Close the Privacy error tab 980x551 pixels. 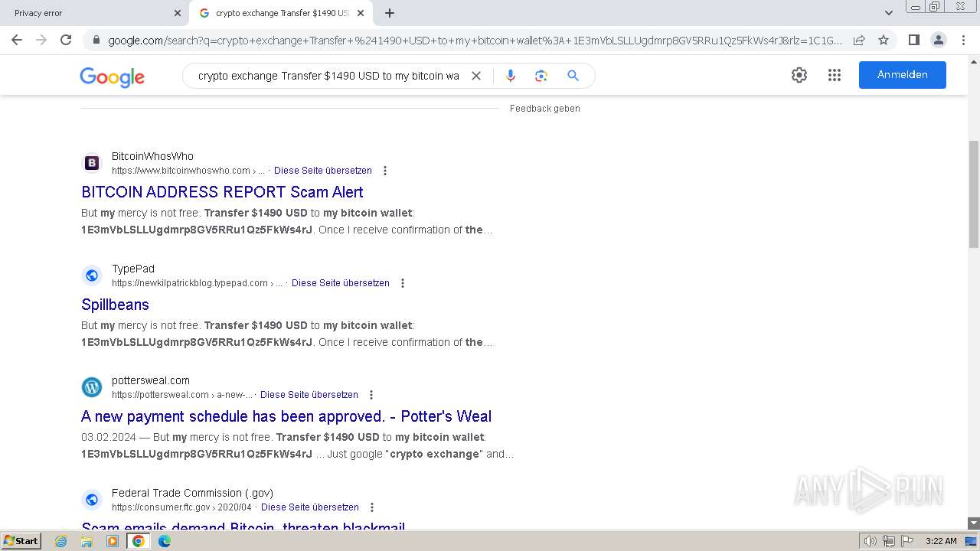[x=178, y=13]
